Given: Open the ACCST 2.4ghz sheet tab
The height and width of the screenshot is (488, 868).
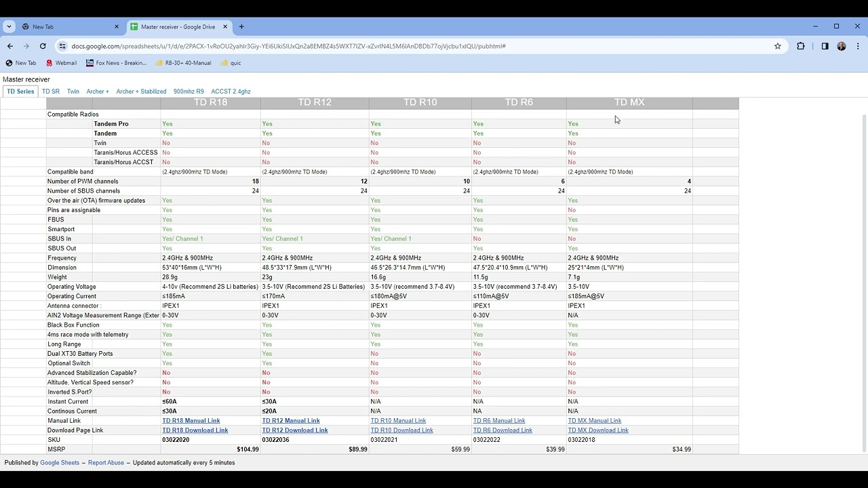Looking at the screenshot, I should (231, 91).
